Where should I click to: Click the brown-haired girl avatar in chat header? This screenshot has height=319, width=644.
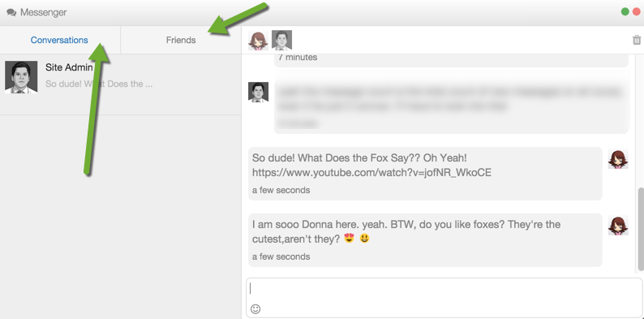(259, 41)
